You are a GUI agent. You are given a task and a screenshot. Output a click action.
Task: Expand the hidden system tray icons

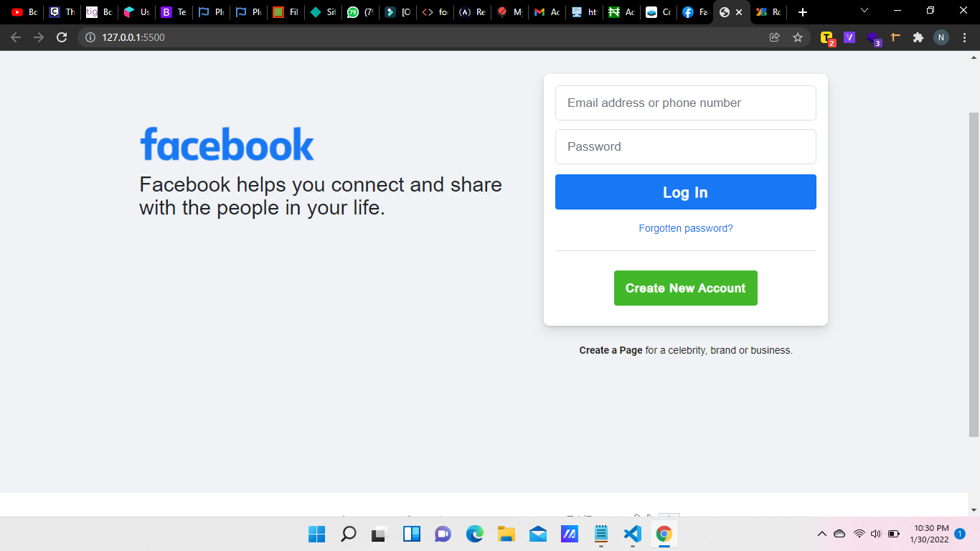pyautogui.click(x=821, y=534)
